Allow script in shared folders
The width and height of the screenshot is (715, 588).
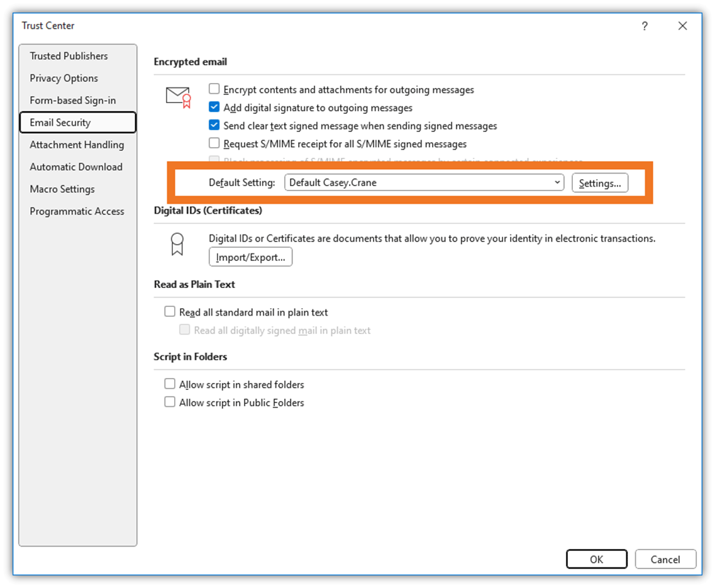170,384
